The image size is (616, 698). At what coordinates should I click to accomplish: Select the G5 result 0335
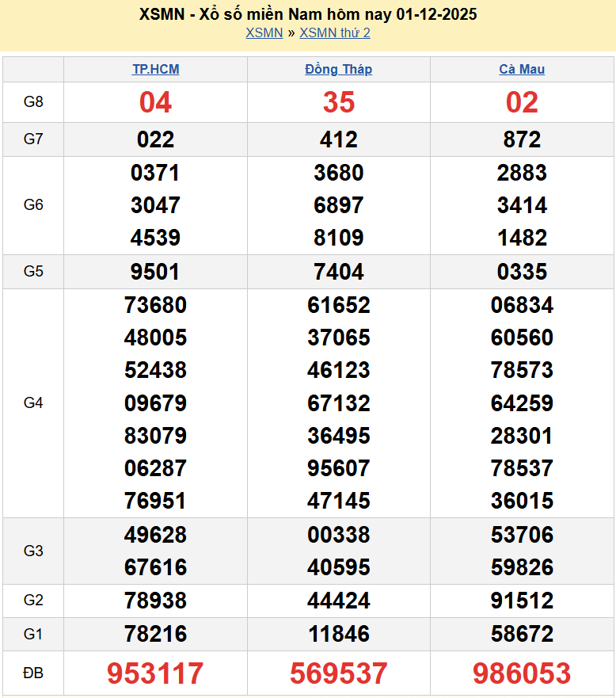[522, 272]
